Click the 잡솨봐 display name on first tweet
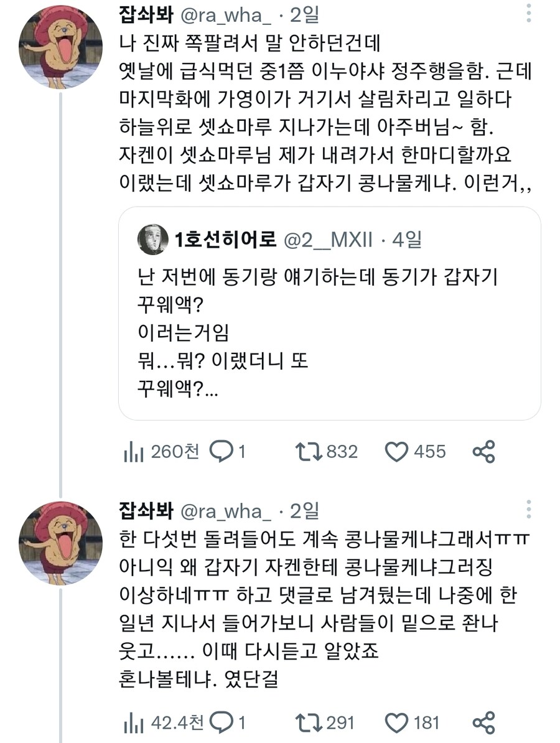Viewport: 560px width, 743px height. [145, 15]
